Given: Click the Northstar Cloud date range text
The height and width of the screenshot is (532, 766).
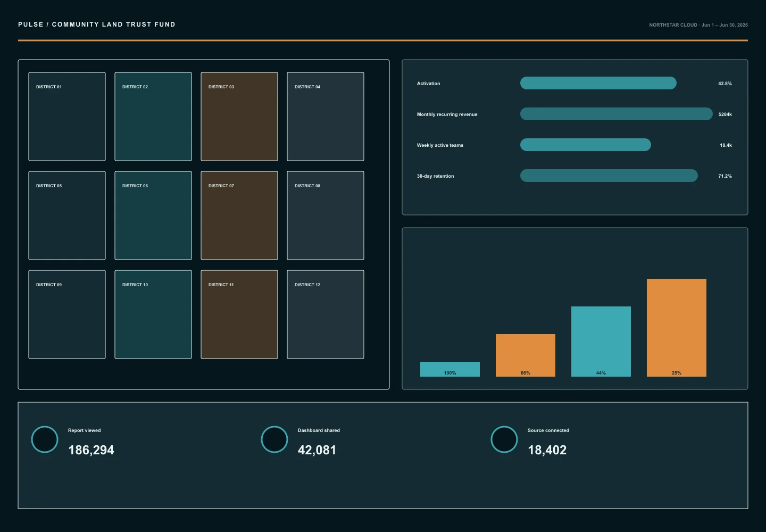Looking at the screenshot, I should coord(698,25).
